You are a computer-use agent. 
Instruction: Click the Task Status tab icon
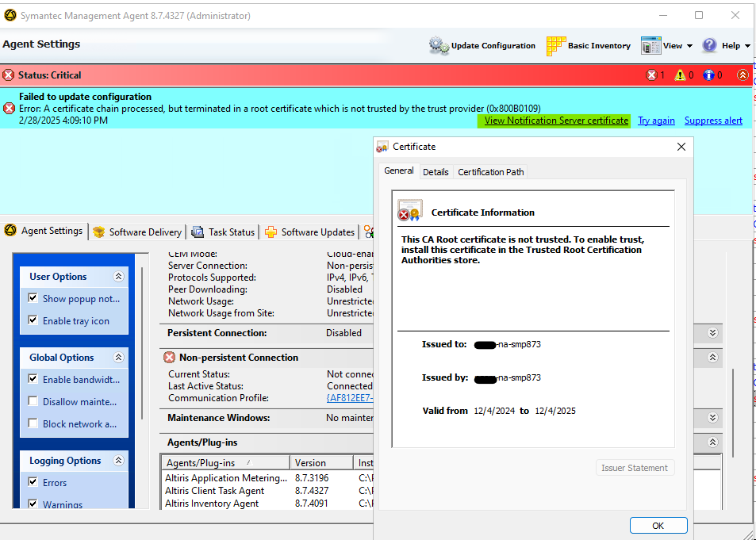click(x=198, y=232)
